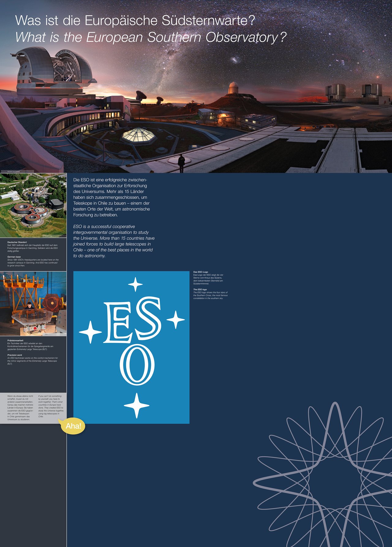Viewport: 392px width, 547px height.
Task: Select the left star beside the letter E
Action: pos(90,332)
